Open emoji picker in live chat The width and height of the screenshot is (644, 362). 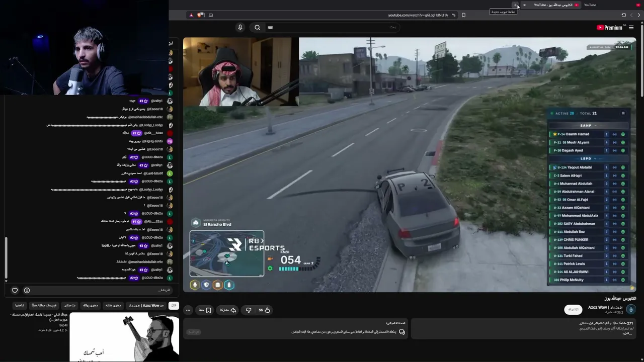tap(27, 290)
